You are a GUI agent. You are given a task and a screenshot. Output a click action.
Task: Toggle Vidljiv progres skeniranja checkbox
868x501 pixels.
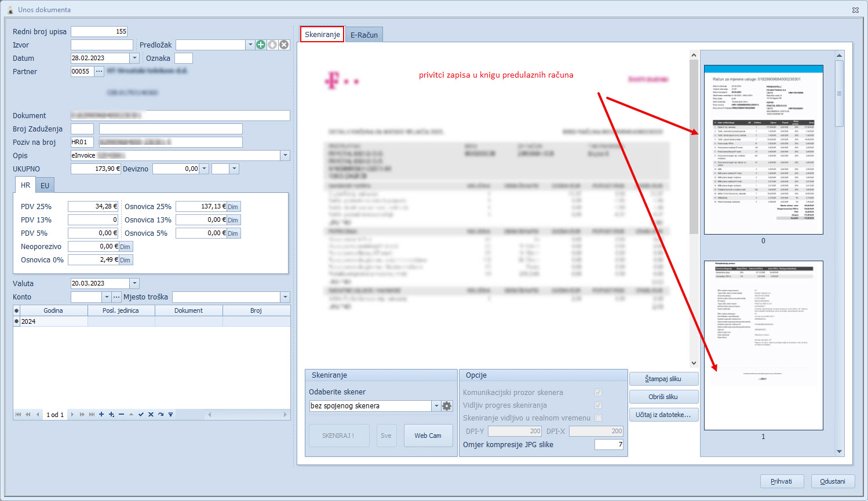(x=598, y=405)
